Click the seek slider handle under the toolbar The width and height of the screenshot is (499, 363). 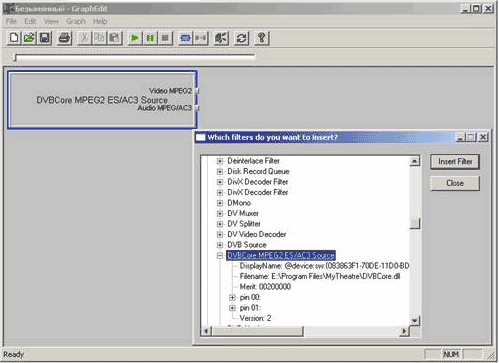15,57
